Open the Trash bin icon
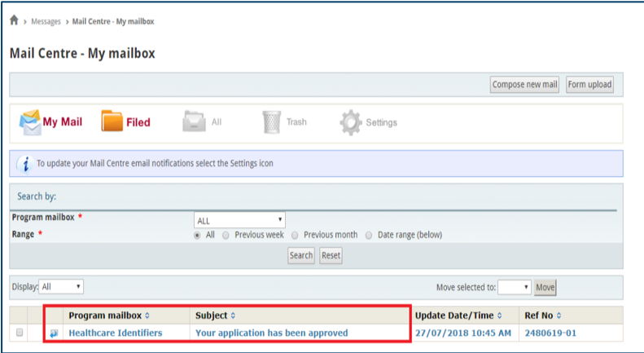 (x=271, y=122)
